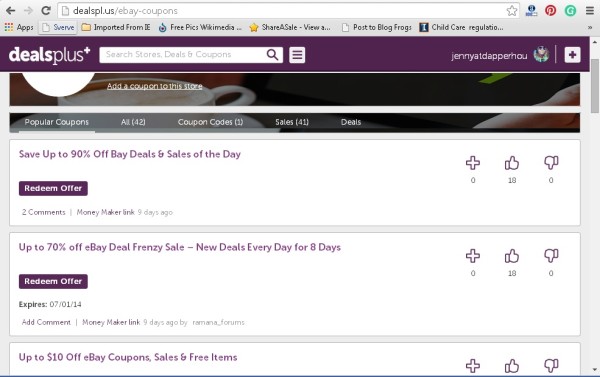Thumbs down Up to $10 Off eBay Coupons
Viewport: 600px width, 377px height.
pyautogui.click(x=551, y=366)
